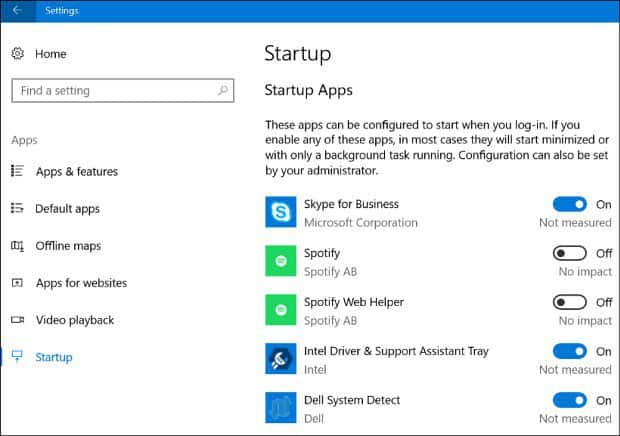Click the Apps section label in sidebar
Image resolution: width=620 pixels, height=436 pixels.
25,140
